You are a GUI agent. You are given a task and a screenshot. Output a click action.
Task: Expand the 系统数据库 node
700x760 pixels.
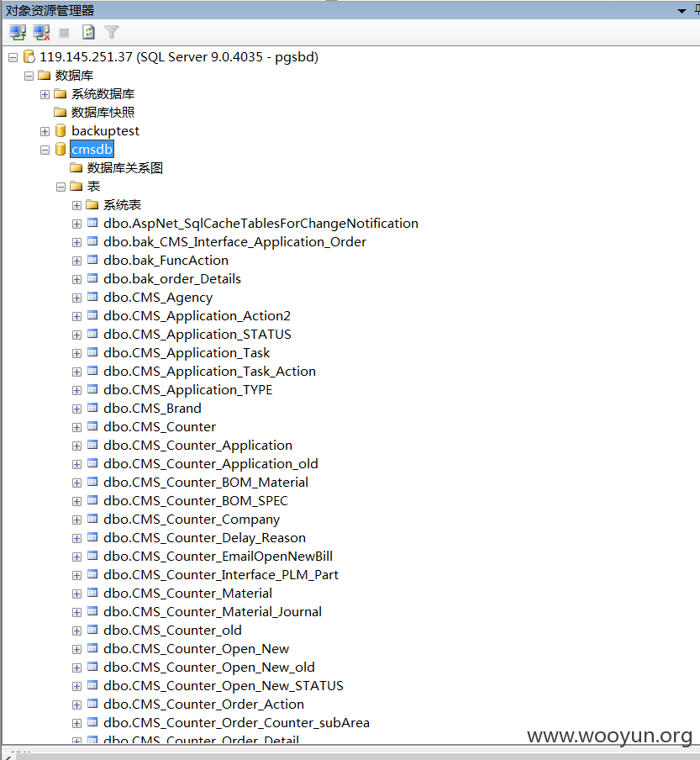45,94
